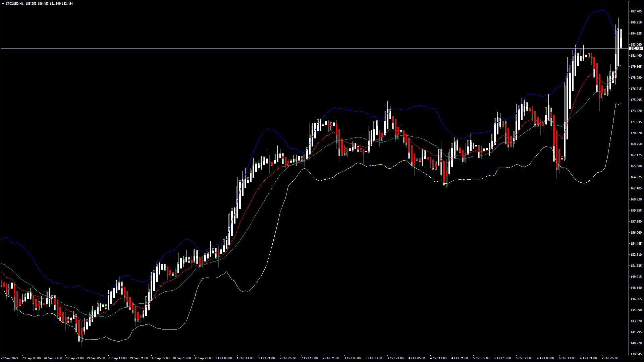Click the 175.095 price scale label
Screen dimensions: 644x362
coord(636,100)
